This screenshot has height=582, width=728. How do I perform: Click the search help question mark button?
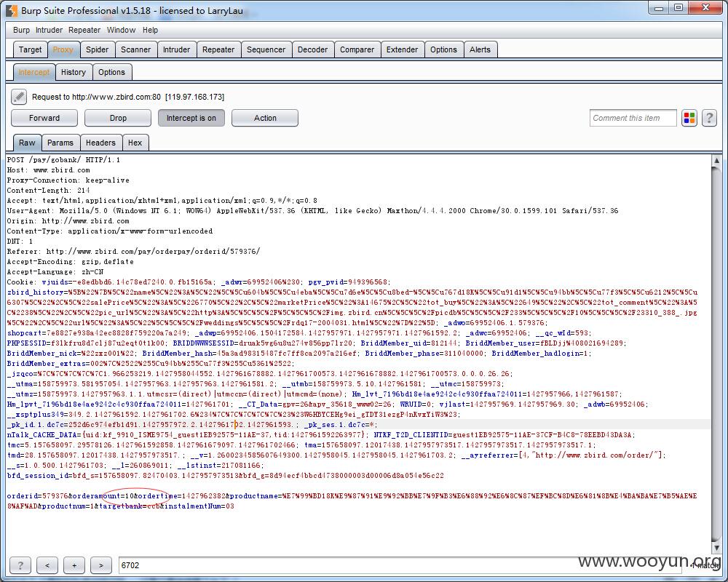click(x=20, y=565)
